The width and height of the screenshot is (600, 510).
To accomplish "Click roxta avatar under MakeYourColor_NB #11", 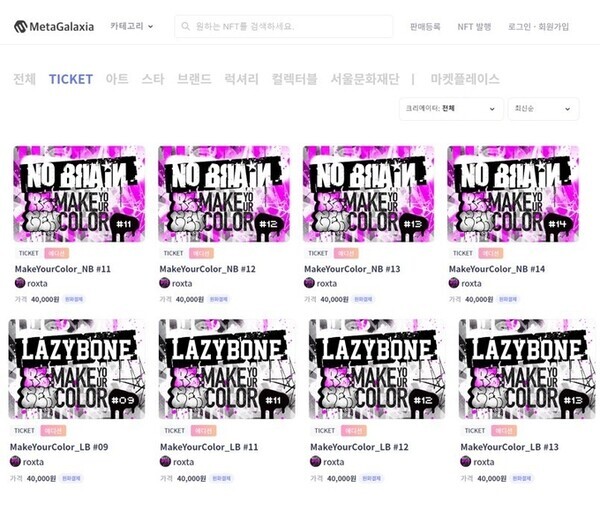I will tap(19, 283).
